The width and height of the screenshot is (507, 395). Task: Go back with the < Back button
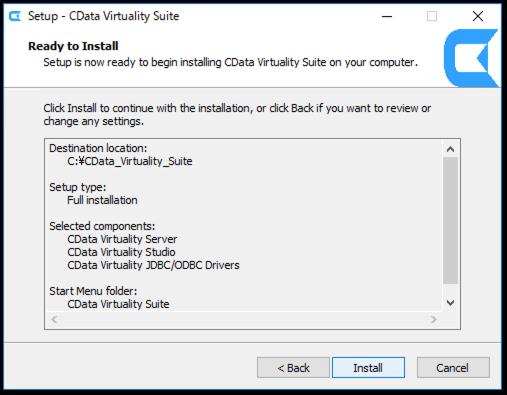pyautogui.click(x=293, y=368)
